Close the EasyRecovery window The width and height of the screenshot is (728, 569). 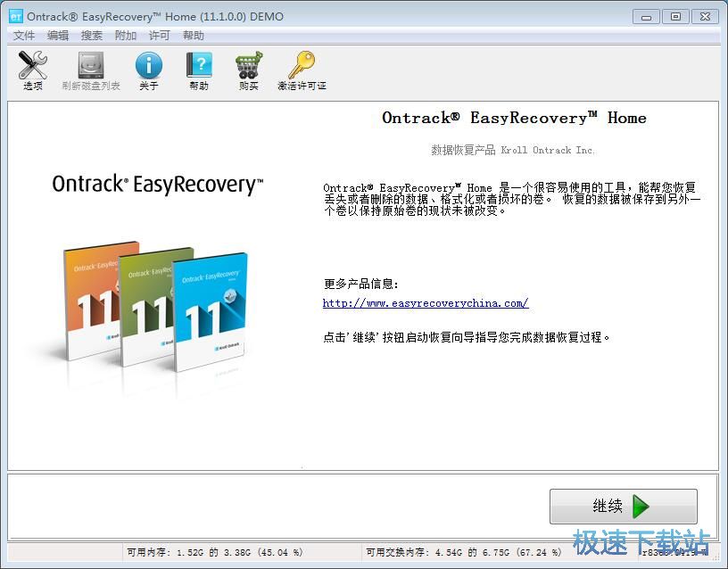click(705, 17)
